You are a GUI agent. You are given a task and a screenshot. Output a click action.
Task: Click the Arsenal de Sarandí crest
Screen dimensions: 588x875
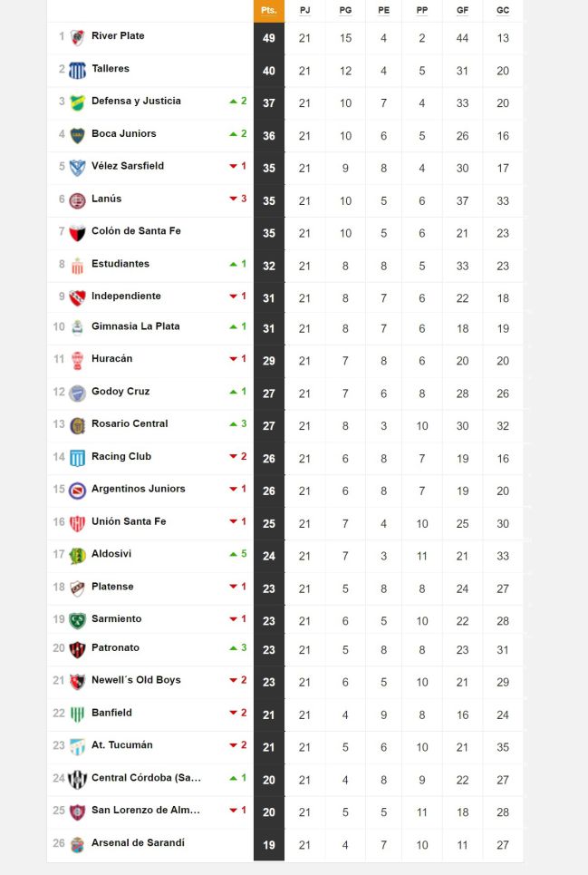pyautogui.click(x=78, y=845)
